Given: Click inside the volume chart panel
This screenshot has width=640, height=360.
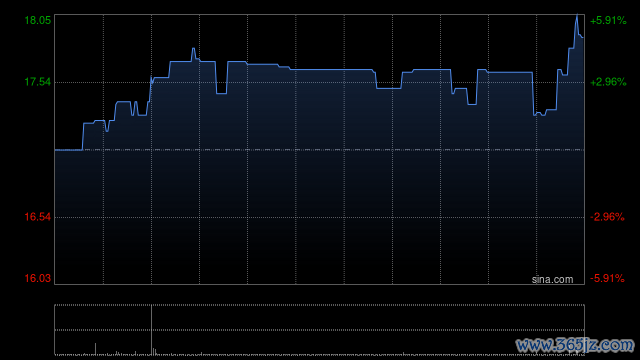Looking at the screenshot, I should point(319,330).
